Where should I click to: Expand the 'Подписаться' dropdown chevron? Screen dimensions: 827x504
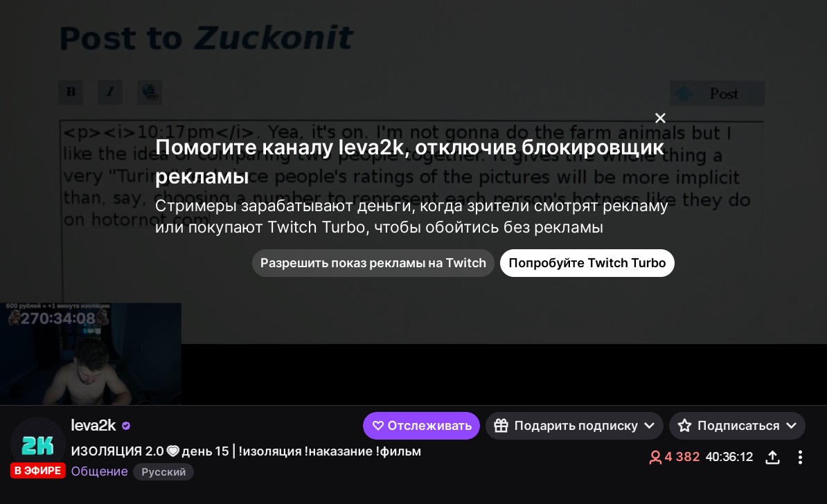tap(792, 426)
